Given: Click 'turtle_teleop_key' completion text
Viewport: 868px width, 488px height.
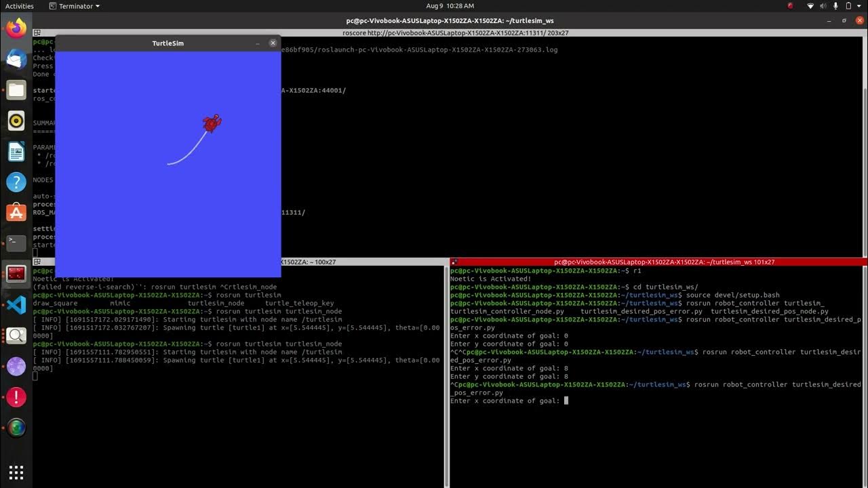Looking at the screenshot, I should pyautogui.click(x=300, y=303).
